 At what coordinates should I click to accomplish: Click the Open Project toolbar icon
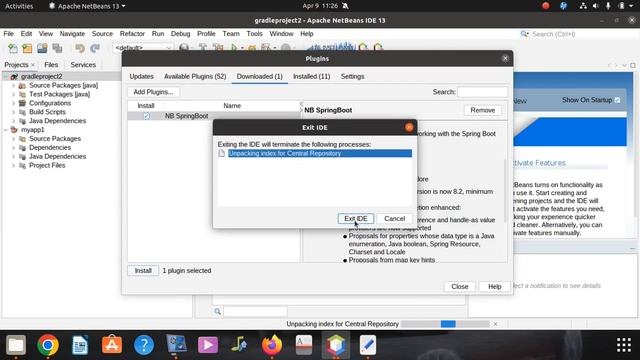(42, 48)
